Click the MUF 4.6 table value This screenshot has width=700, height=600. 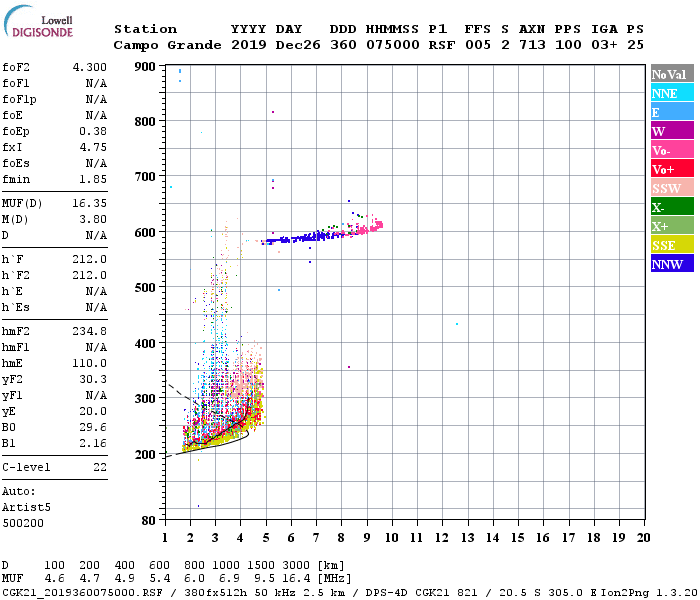54,579
